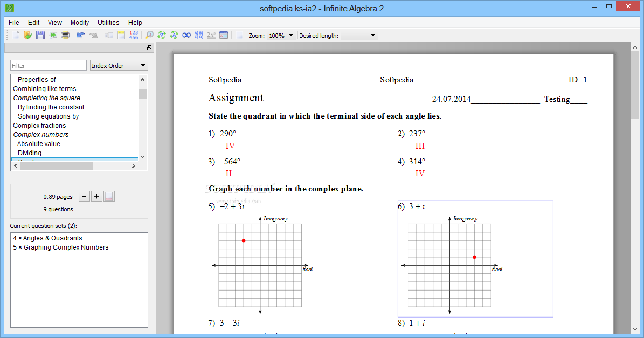Screen dimensions: 644x338
Task: Open the Index Order dropdown
Action: [119, 66]
